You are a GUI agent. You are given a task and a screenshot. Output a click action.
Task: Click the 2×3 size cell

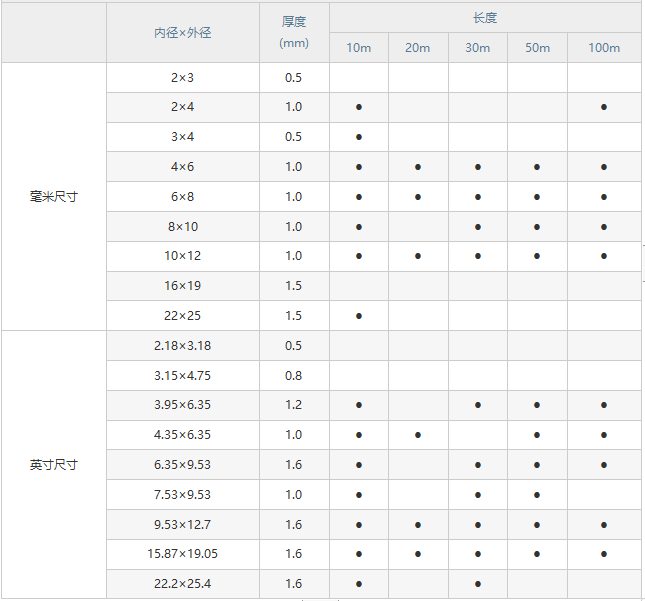(x=182, y=78)
